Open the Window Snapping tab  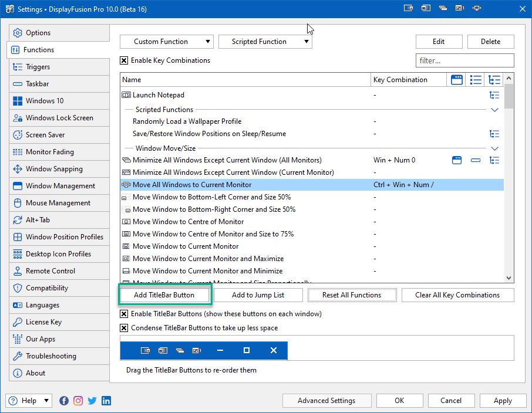pos(59,169)
